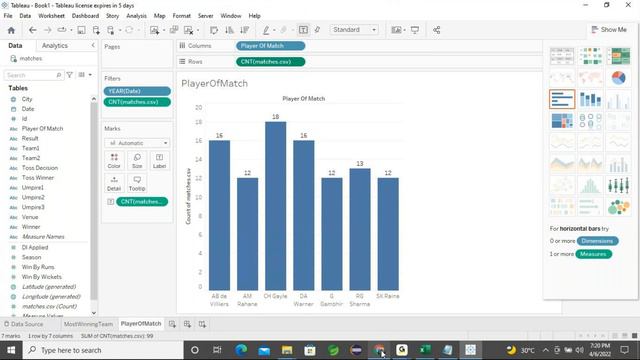The height and width of the screenshot is (360, 640).
Task: Click the data pane Search field
Action: (33, 75)
